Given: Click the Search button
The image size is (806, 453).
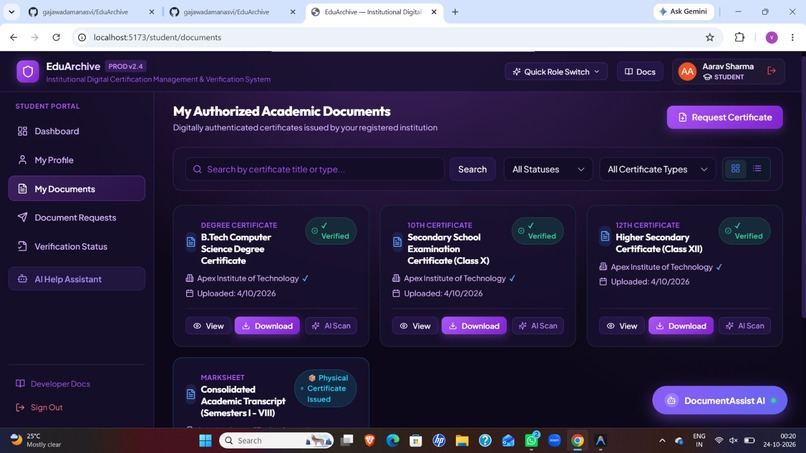Looking at the screenshot, I should click(x=472, y=169).
